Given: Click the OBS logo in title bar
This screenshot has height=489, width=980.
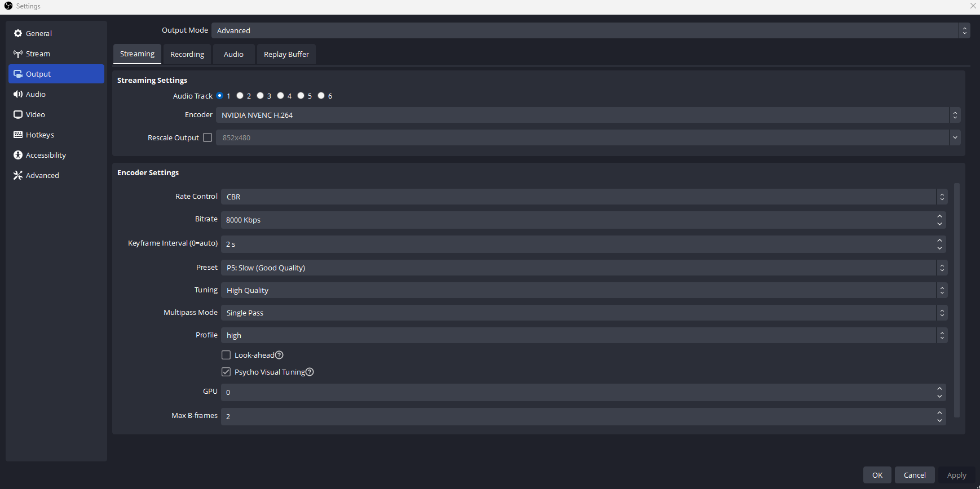Looking at the screenshot, I should 8,6.
